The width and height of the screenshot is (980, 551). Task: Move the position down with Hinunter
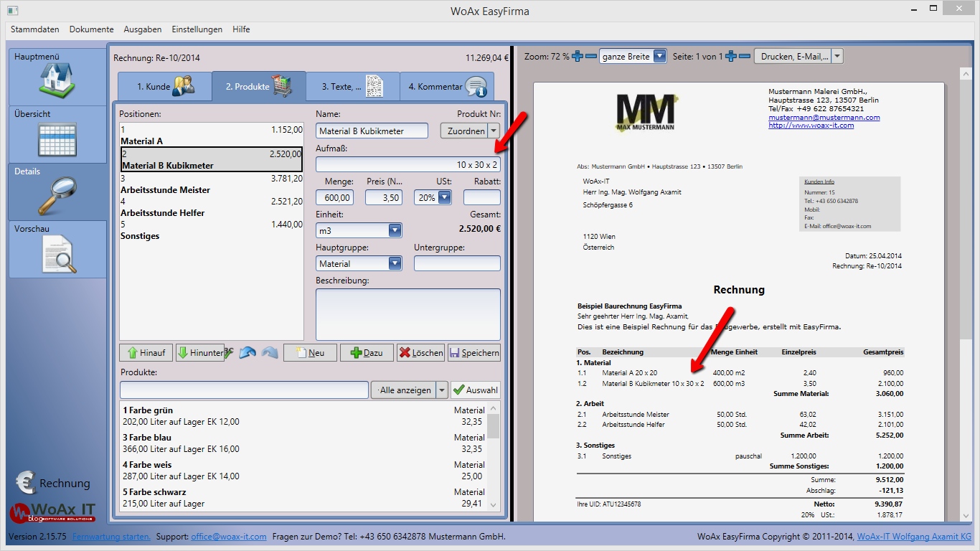click(x=199, y=352)
